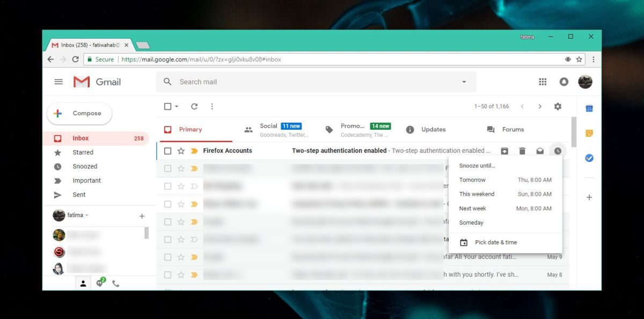The height and width of the screenshot is (319, 644).
Task: Star the email dated May 9
Action: click(x=181, y=257)
